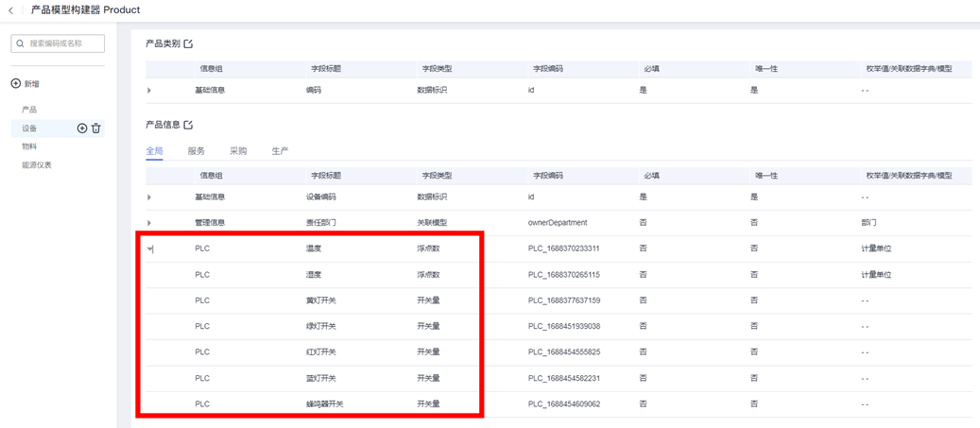Click field code PLC_1688454555825
This screenshot has height=428, width=980.
564,352
